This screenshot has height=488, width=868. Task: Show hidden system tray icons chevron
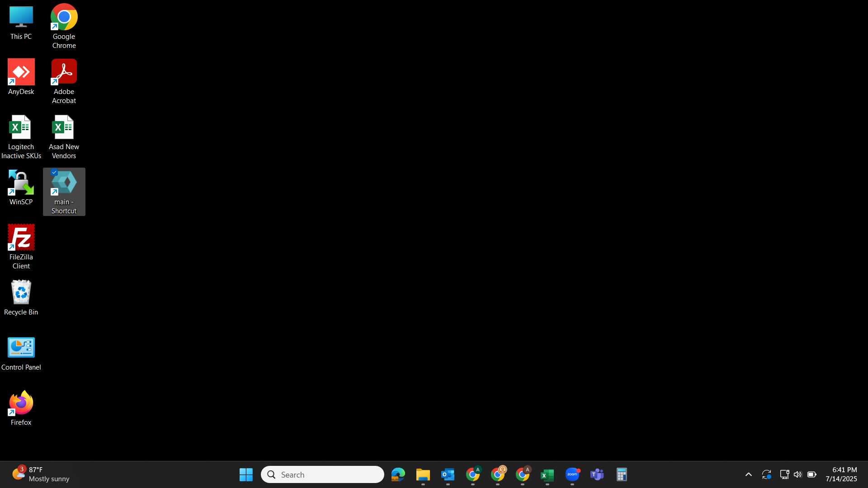click(x=749, y=474)
